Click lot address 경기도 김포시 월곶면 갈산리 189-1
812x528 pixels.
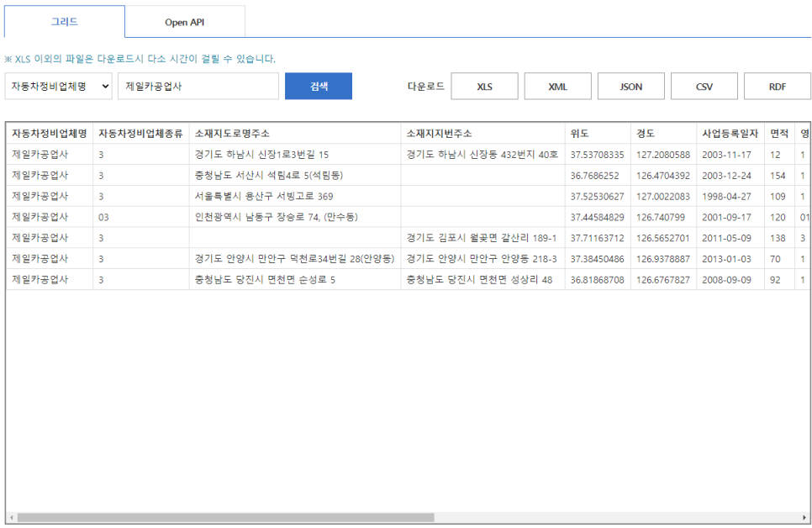tap(481, 238)
